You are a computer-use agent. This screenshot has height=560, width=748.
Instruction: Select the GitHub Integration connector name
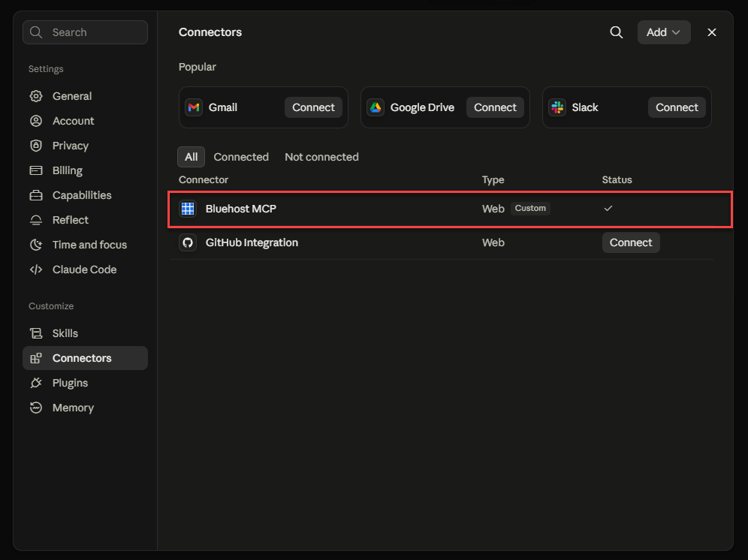252,242
